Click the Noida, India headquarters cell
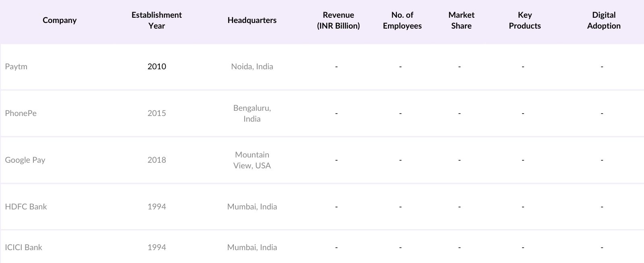 252,66
